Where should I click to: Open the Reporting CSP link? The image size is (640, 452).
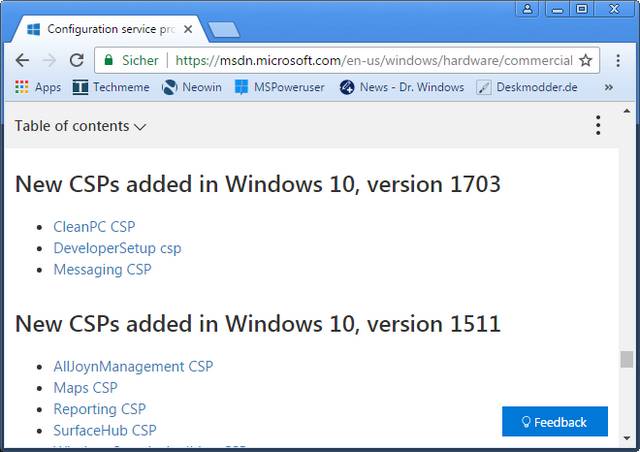(100, 409)
